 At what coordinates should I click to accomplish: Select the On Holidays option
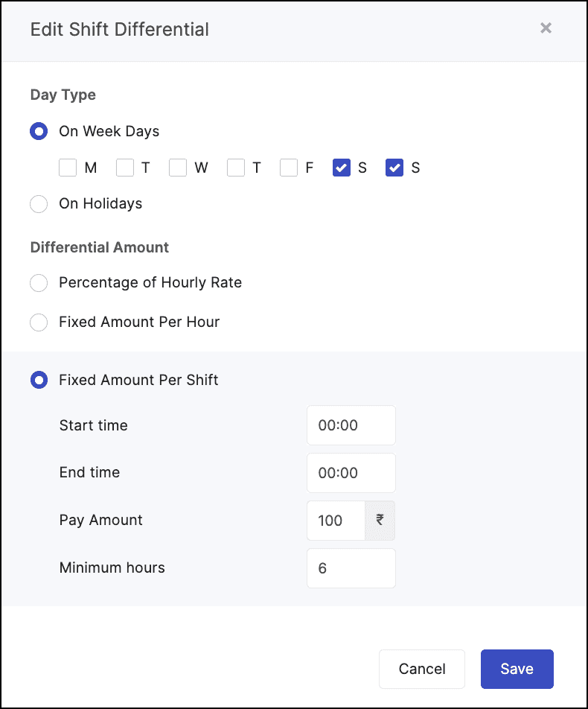(x=39, y=203)
